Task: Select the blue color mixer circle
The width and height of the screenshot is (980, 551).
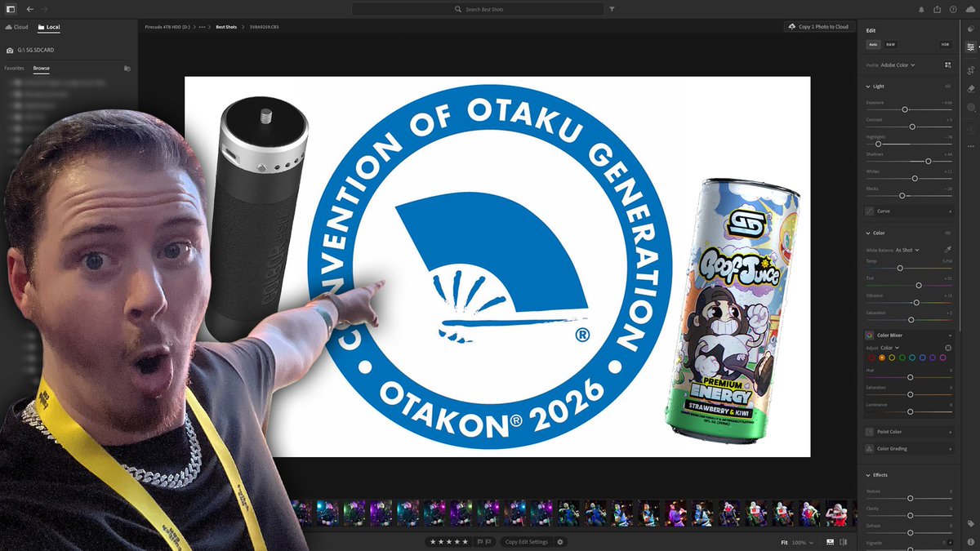Action: 921,358
